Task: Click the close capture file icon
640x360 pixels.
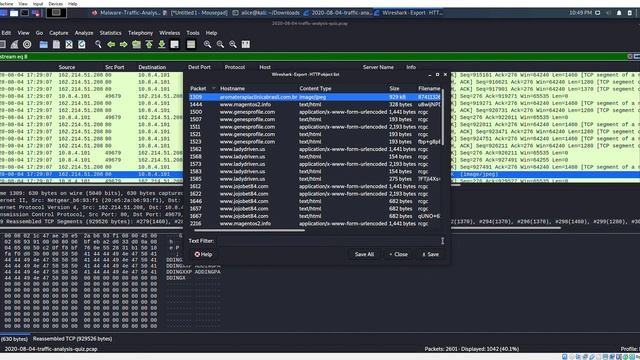Action: click(69, 44)
